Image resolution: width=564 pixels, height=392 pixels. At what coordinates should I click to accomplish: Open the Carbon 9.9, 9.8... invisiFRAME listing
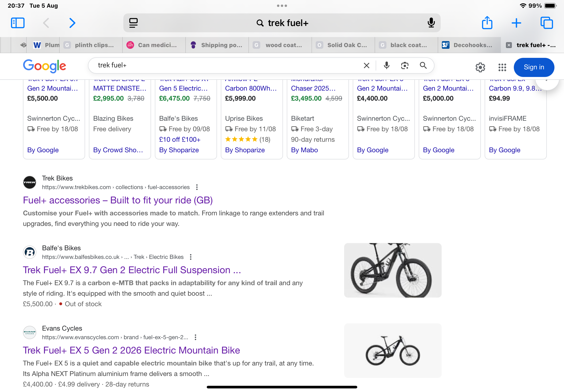pyautogui.click(x=515, y=88)
